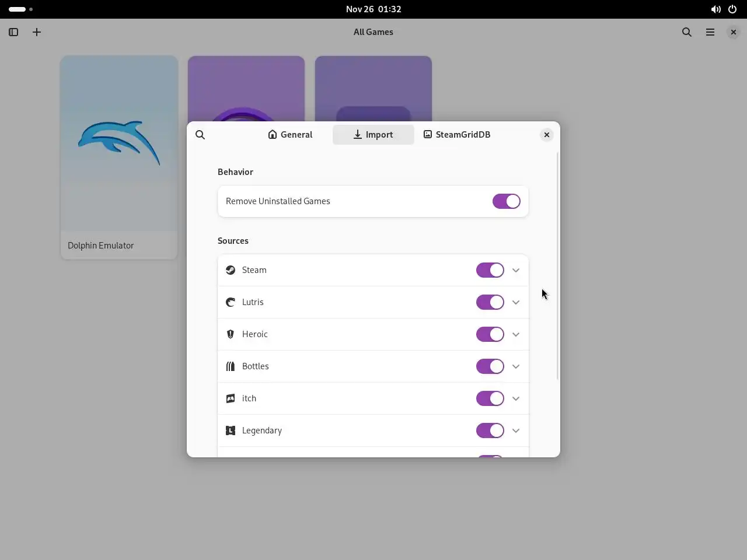747x560 pixels.
Task: Open the main hamburger menu
Action: pyautogui.click(x=710, y=32)
